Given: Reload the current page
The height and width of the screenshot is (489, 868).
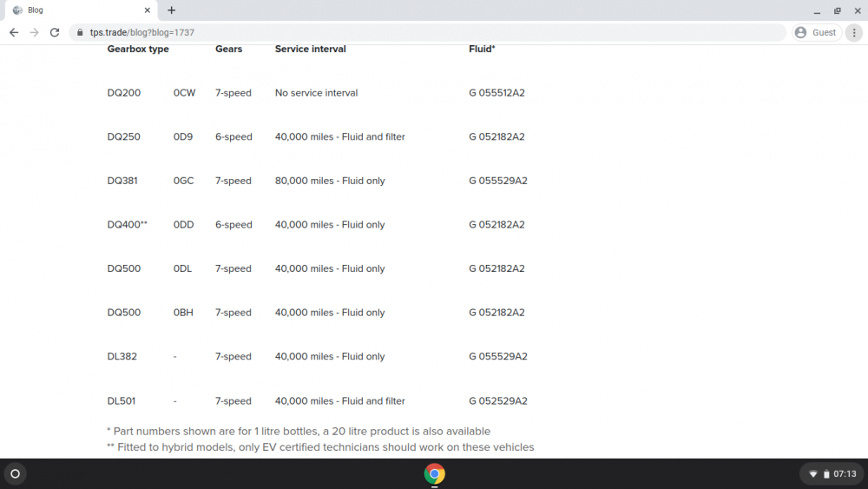Looking at the screenshot, I should tap(54, 33).
